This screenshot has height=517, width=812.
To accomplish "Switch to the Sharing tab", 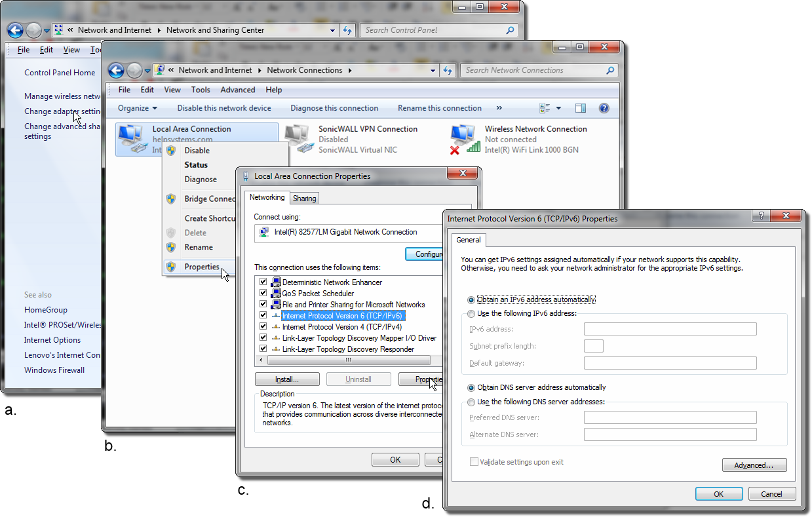I will pyautogui.click(x=304, y=199).
